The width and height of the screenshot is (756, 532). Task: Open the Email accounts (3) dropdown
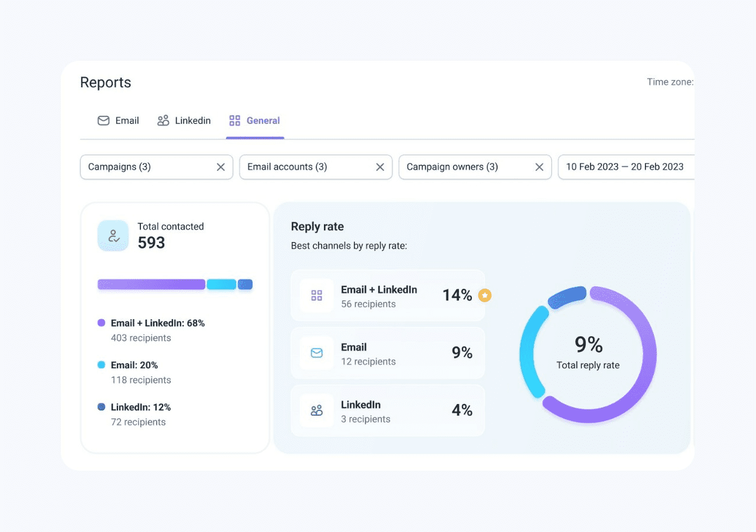pos(304,167)
